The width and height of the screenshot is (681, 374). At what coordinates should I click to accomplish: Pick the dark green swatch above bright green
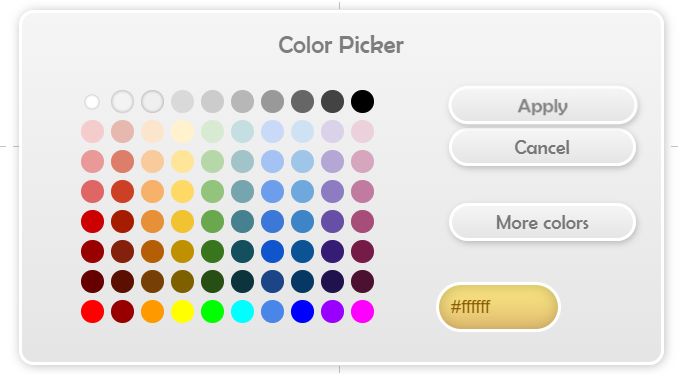[212, 281]
